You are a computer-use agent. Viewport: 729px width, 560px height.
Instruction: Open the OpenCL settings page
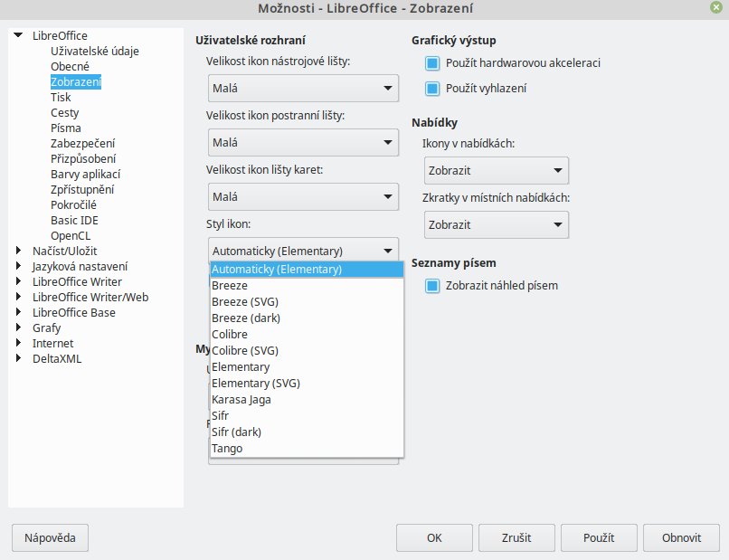coord(71,235)
